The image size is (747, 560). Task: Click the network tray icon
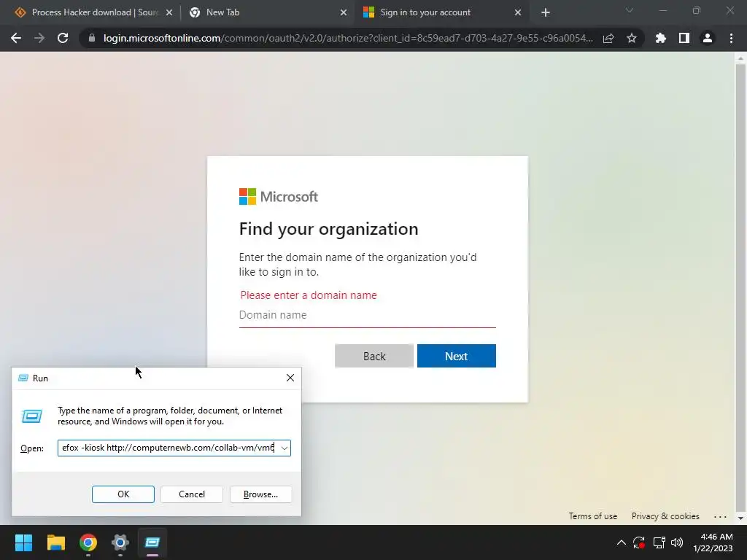point(659,542)
